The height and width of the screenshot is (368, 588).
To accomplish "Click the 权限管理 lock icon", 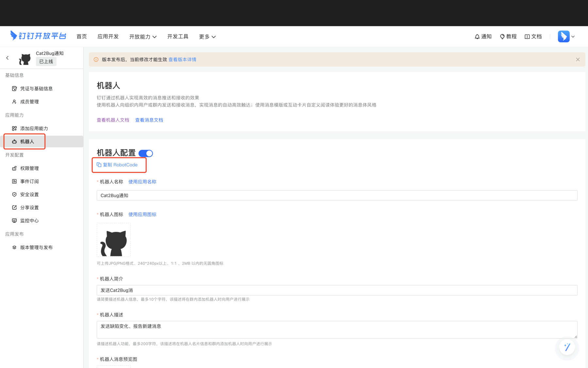I will click(x=14, y=168).
